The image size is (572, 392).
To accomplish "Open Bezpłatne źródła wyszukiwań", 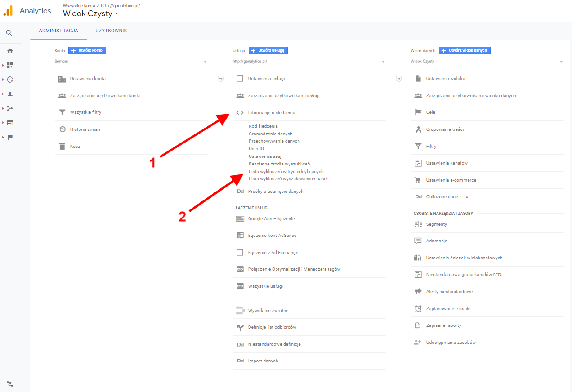I will click(279, 164).
